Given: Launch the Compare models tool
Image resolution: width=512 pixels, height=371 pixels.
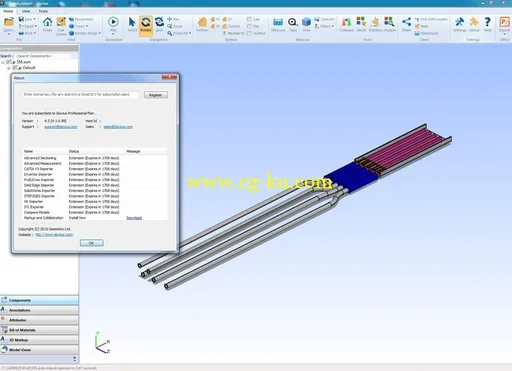Looking at the screenshot, I should click(x=346, y=24).
